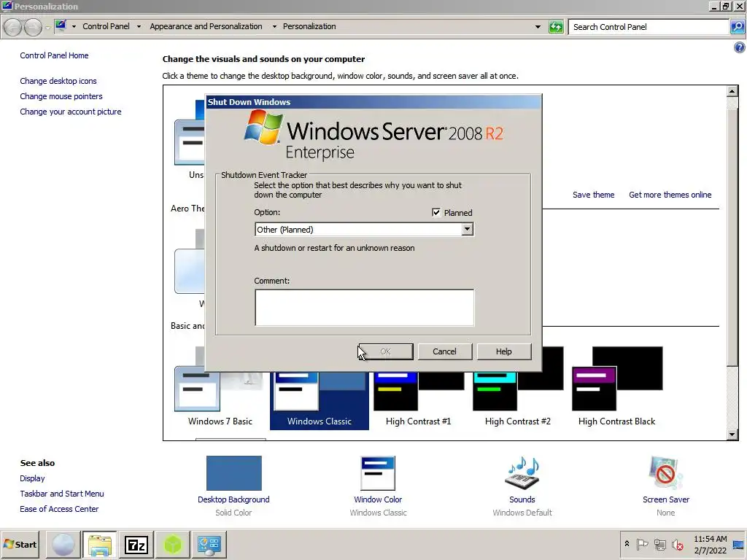Click Control Panel in the address breadcrumb
The image size is (747, 560).
pos(106,26)
